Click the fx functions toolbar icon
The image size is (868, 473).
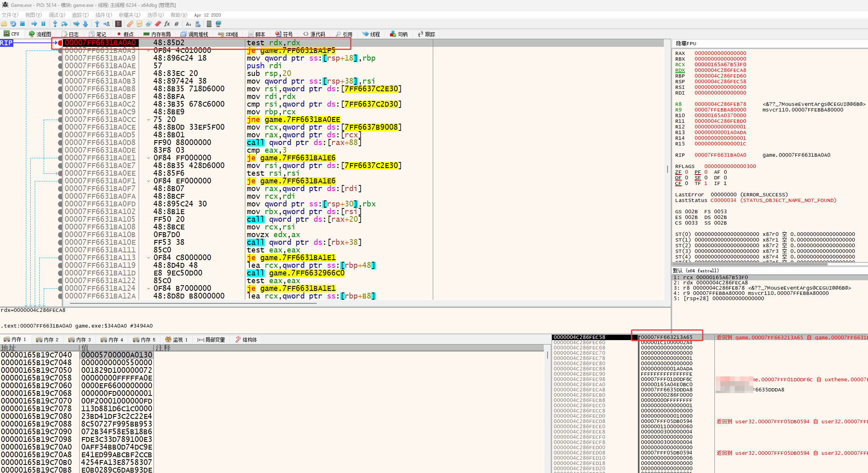167,24
